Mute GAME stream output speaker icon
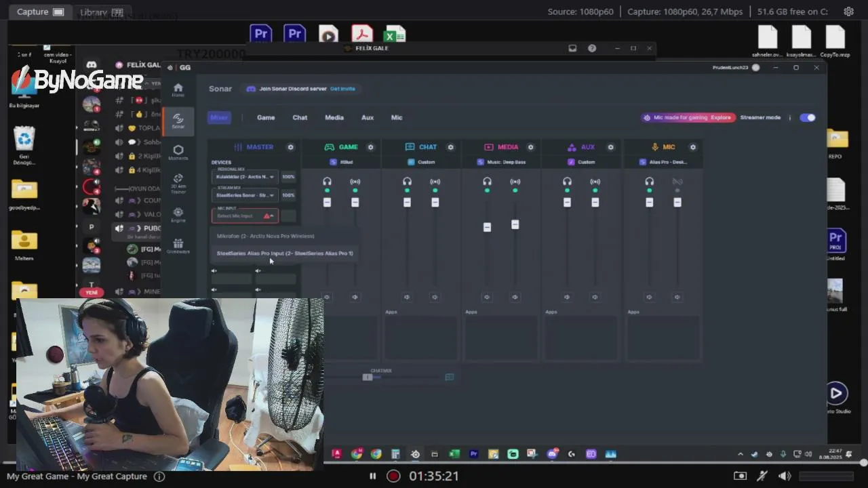This screenshot has width=868, height=488. point(355,297)
